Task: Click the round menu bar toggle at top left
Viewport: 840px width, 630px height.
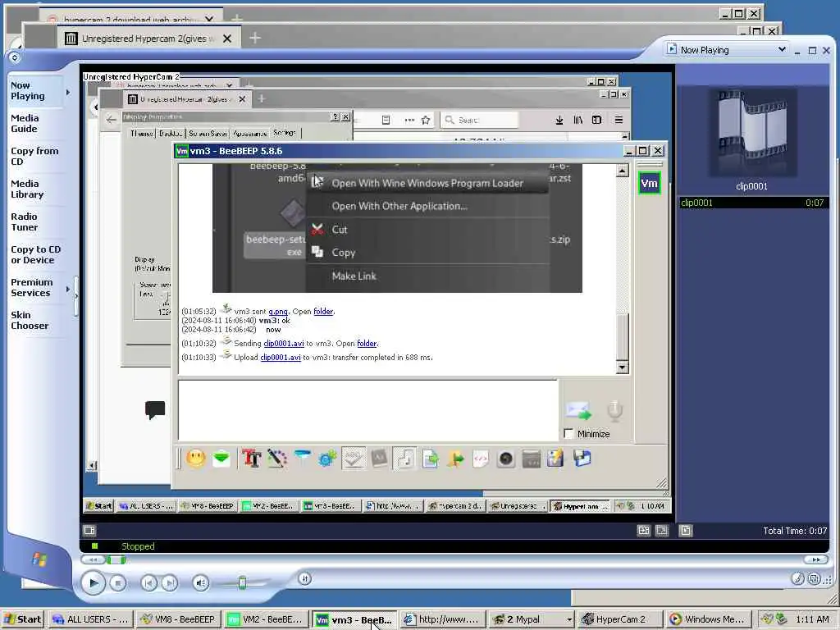Action: (x=15, y=57)
